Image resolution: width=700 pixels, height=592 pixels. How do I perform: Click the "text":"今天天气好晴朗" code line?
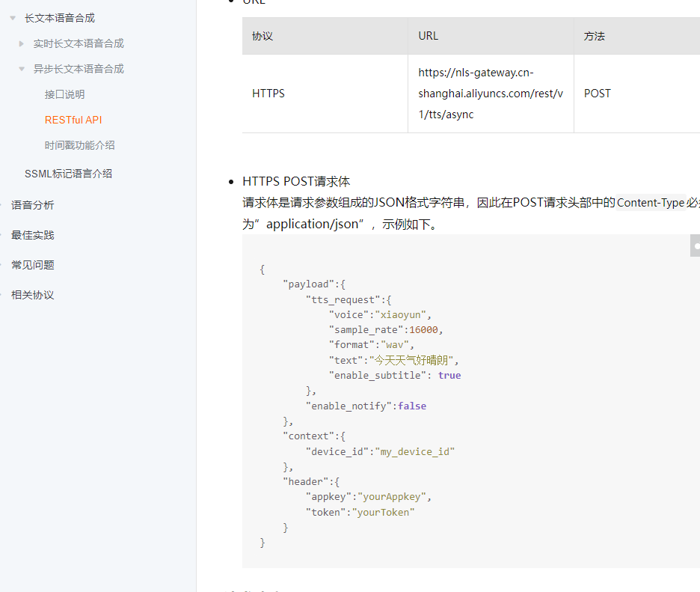(393, 360)
